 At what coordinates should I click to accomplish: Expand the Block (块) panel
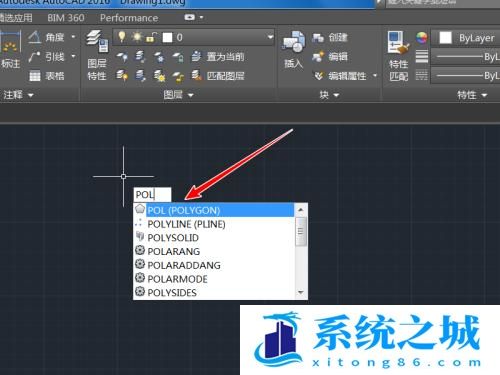pyautogui.click(x=329, y=95)
